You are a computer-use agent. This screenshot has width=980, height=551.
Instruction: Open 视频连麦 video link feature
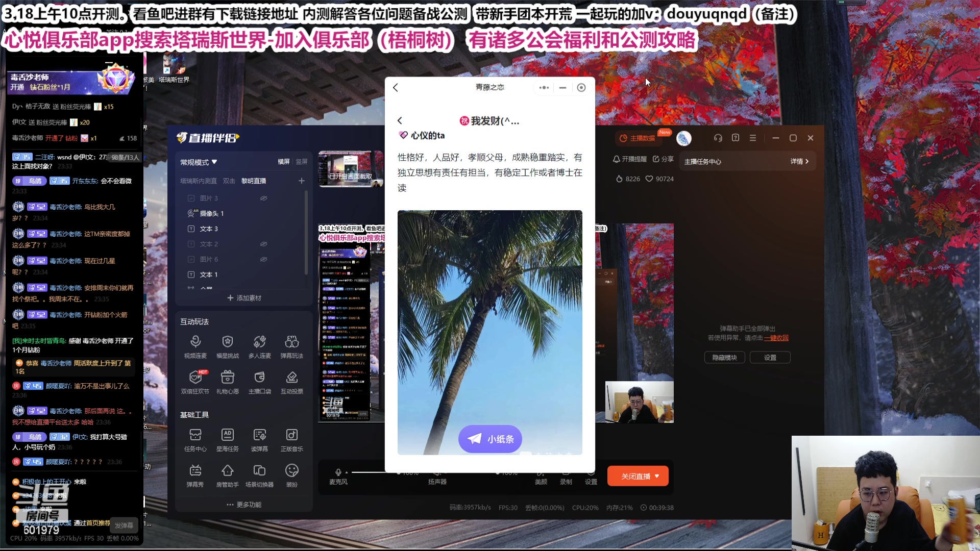[195, 346]
